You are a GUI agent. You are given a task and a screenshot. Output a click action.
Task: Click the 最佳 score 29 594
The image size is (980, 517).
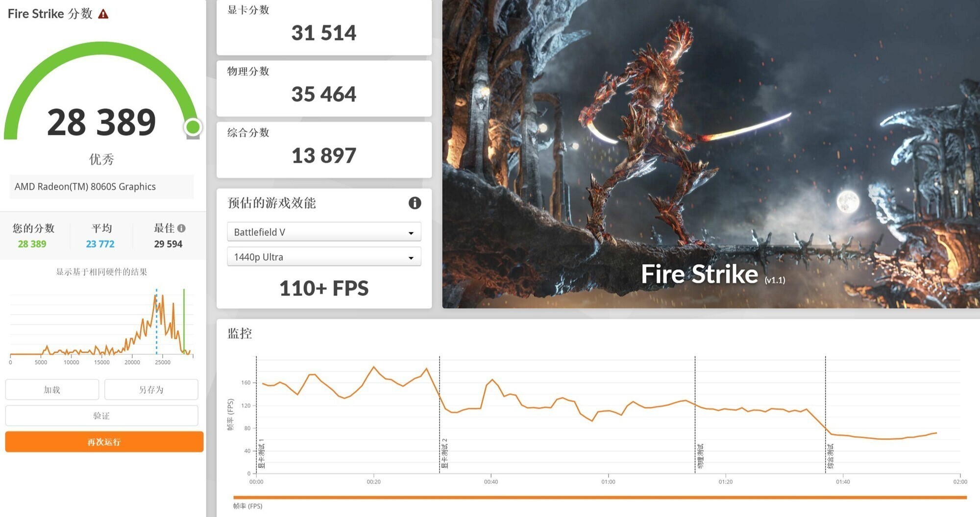[168, 244]
